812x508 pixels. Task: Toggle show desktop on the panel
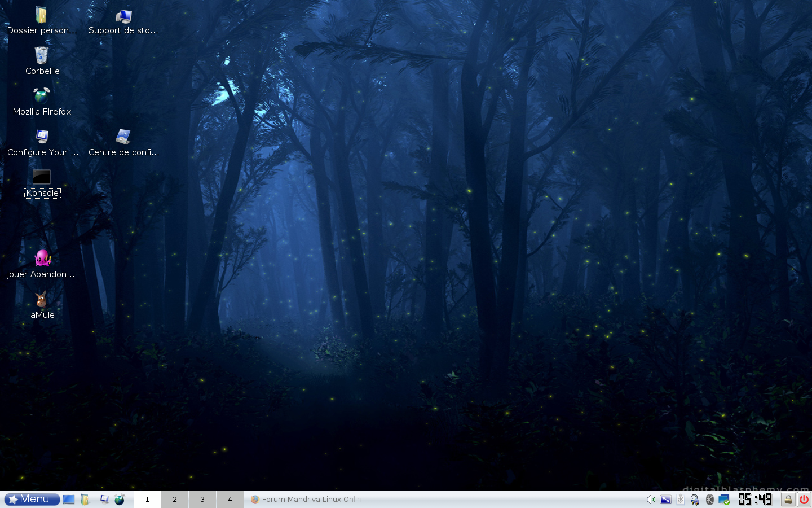point(69,499)
